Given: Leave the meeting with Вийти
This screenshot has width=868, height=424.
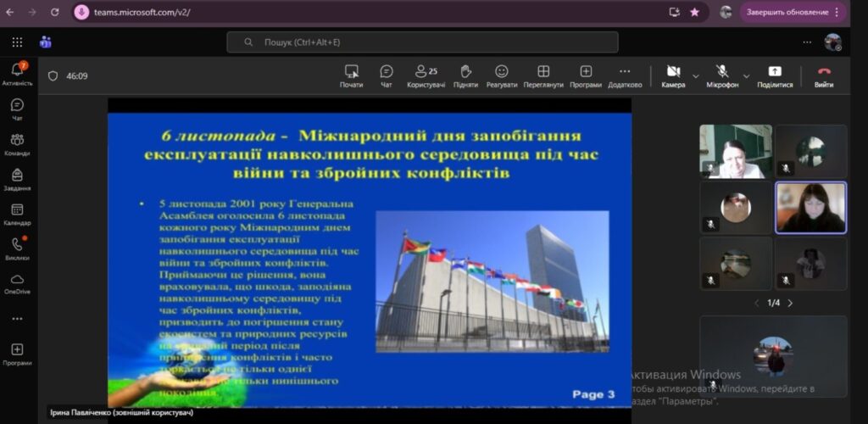Looking at the screenshot, I should (x=824, y=75).
